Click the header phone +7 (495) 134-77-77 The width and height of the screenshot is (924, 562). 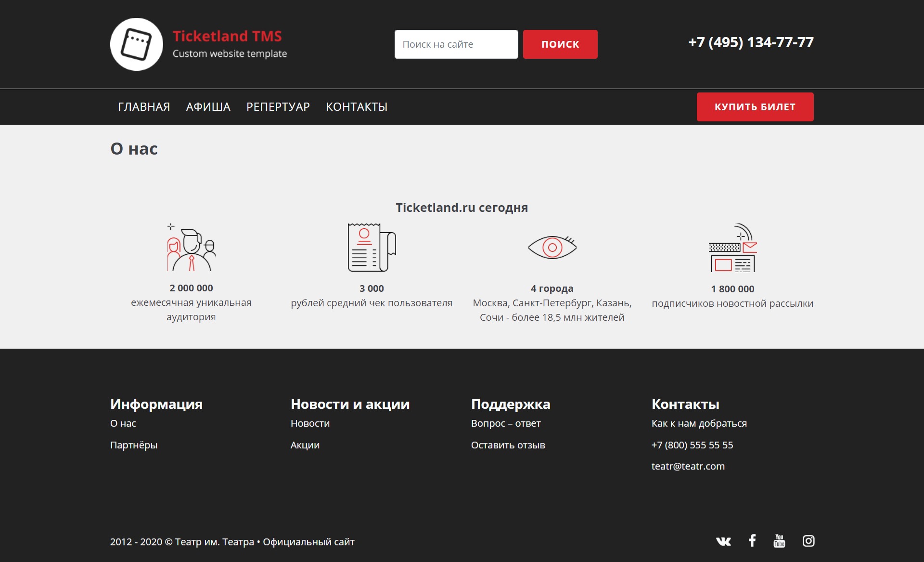point(751,42)
